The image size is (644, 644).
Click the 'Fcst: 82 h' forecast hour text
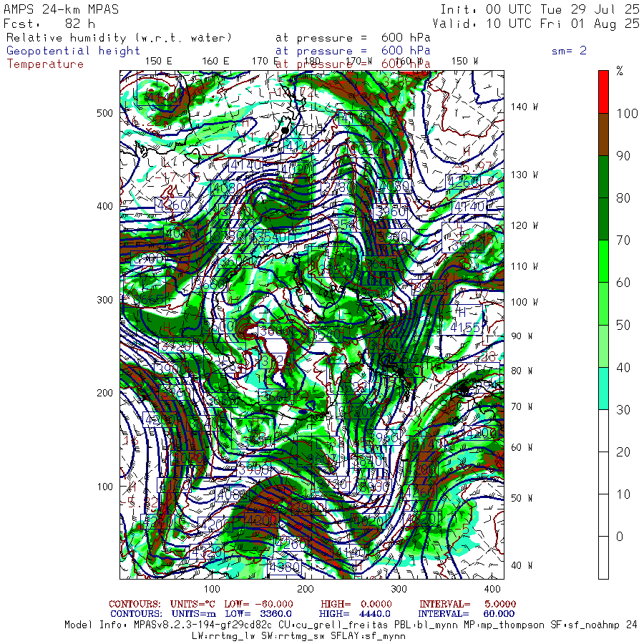[49, 24]
